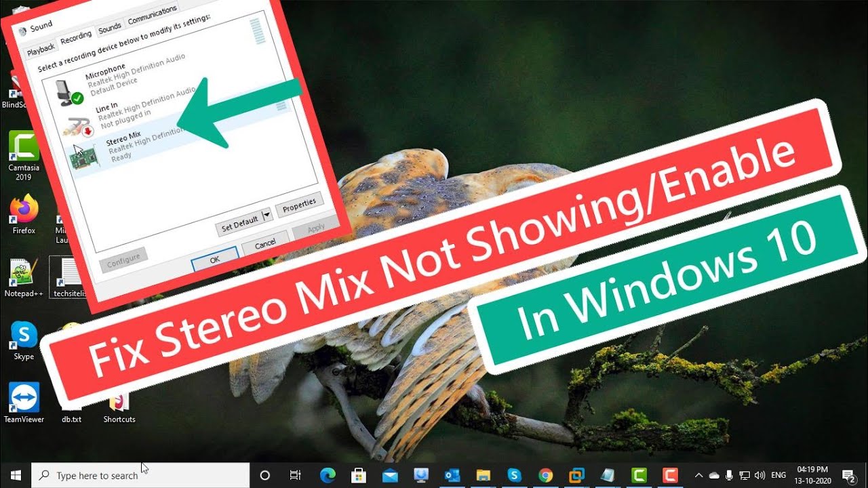Click the 'Type here to search' taskbar box
This screenshot has height=488, width=868.
(x=140, y=475)
